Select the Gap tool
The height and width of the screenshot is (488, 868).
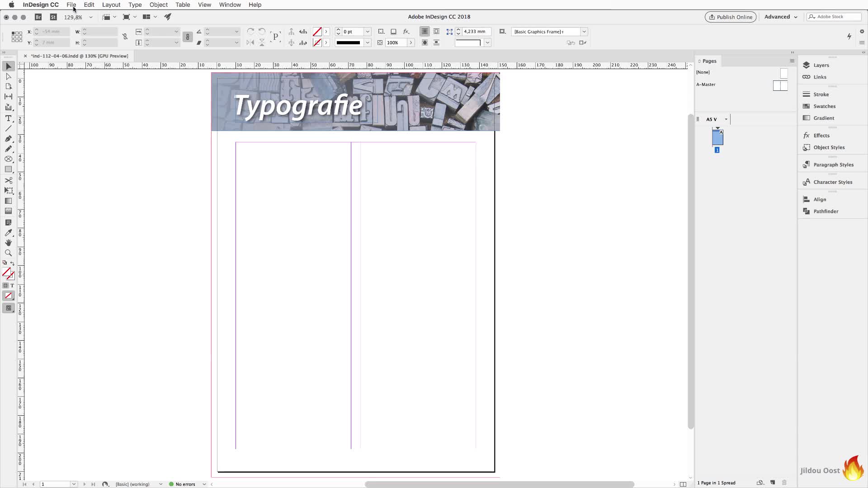[8, 97]
